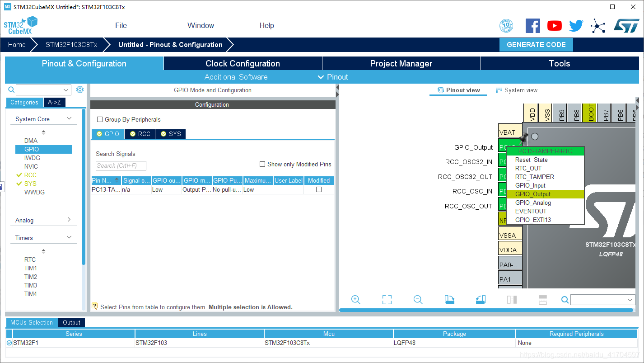Open the YouTube icon in the header
This screenshot has height=363, width=644.
(554, 26)
